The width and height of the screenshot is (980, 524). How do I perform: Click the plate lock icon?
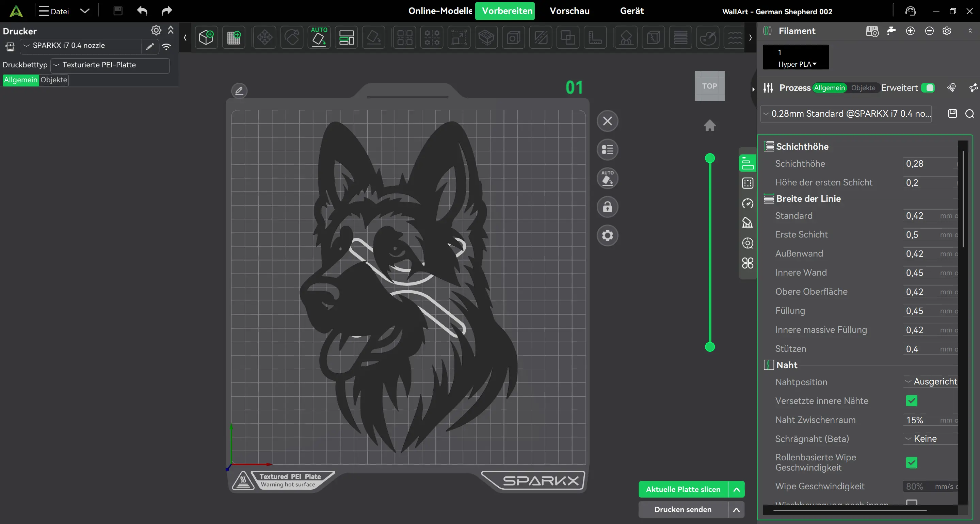[x=608, y=207]
